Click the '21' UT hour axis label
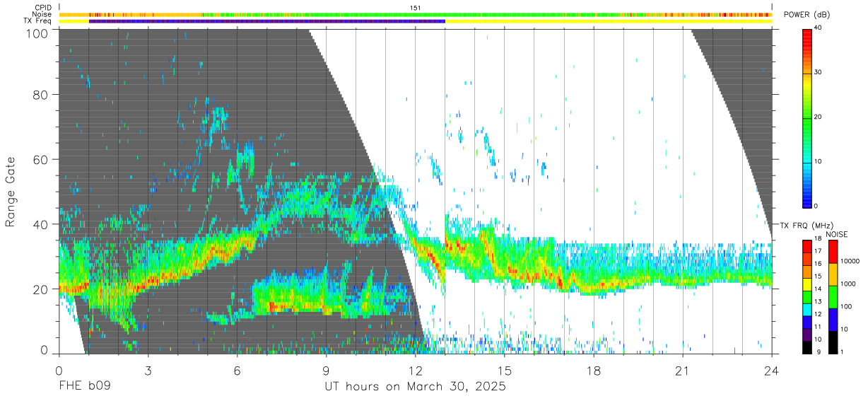The width and height of the screenshot is (868, 401). coord(682,371)
